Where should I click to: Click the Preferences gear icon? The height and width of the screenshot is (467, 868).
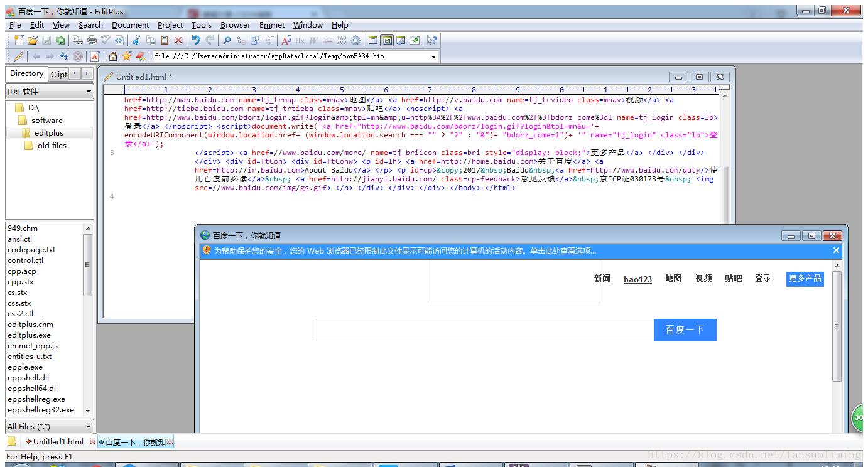click(x=355, y=40)
